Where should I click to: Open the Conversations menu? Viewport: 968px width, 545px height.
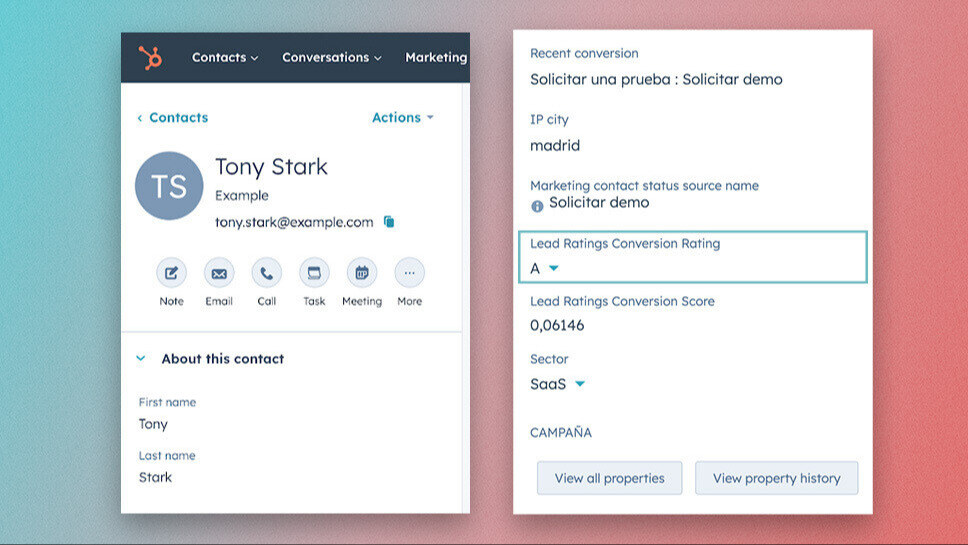click(x=331, y=58)
